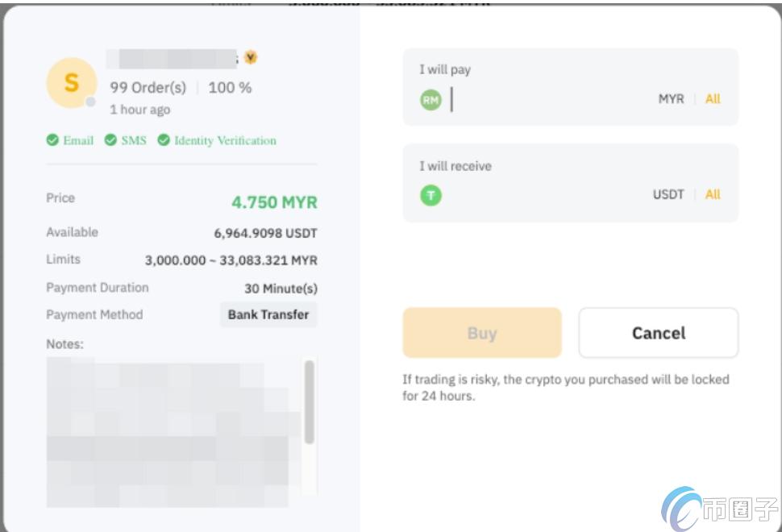The width and height of the screenshot is (782, 532).
Task: Click the green checkmark next to Email
Action: click(x=53, y=140)
